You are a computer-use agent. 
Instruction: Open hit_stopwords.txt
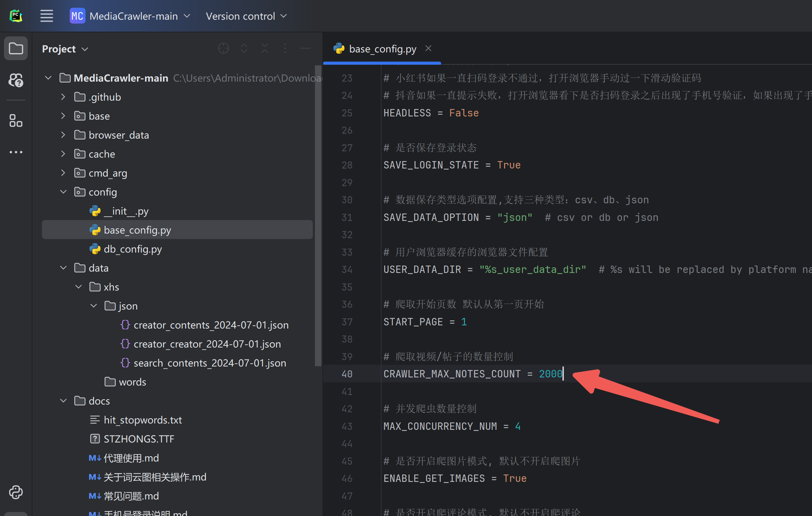(x=136, y=420)
